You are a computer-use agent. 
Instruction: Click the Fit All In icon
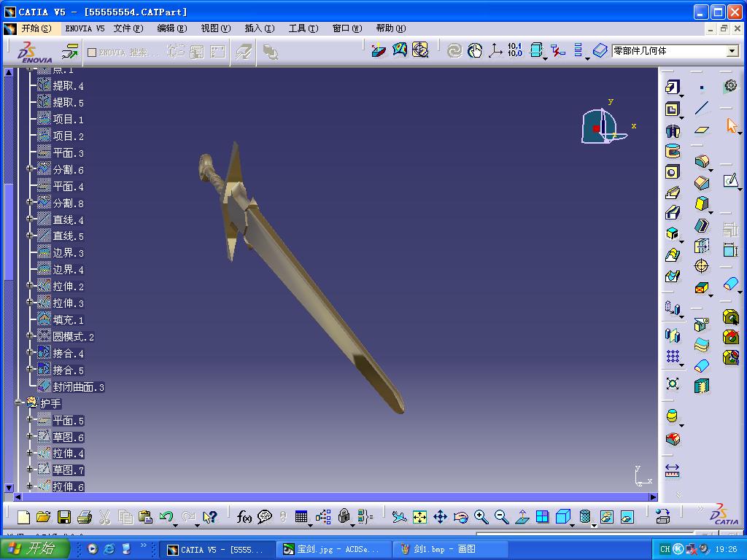[419, 517]
